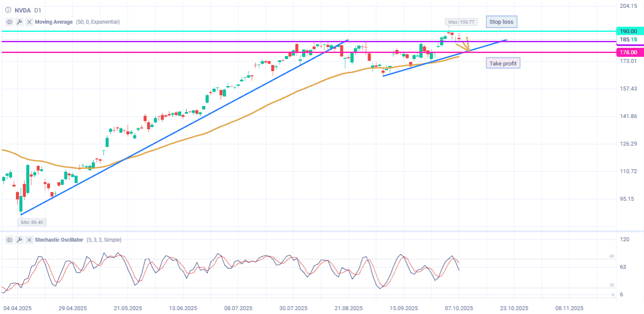Viewport: 644px width, 314px height.
Task: Click the info icon beside NVDA
Action: point(8,10)
